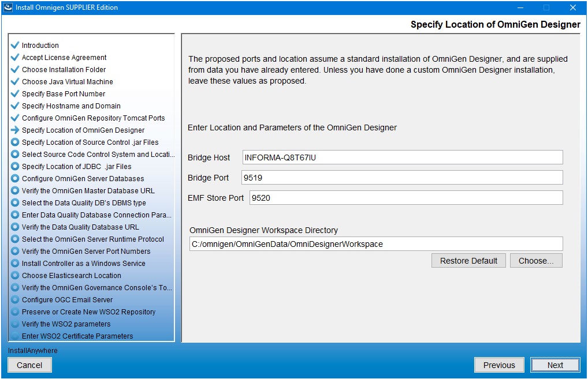The image size is (588, 379).
Task: Click the circle icon next to Configure OmniGen Server Databases
Action: [x=15, y=178]
